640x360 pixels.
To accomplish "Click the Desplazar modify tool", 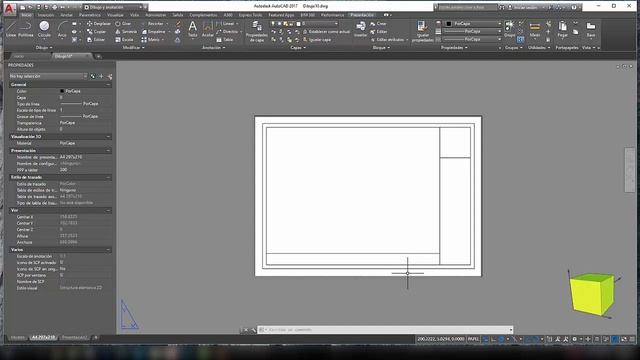I will coord(98,24).
